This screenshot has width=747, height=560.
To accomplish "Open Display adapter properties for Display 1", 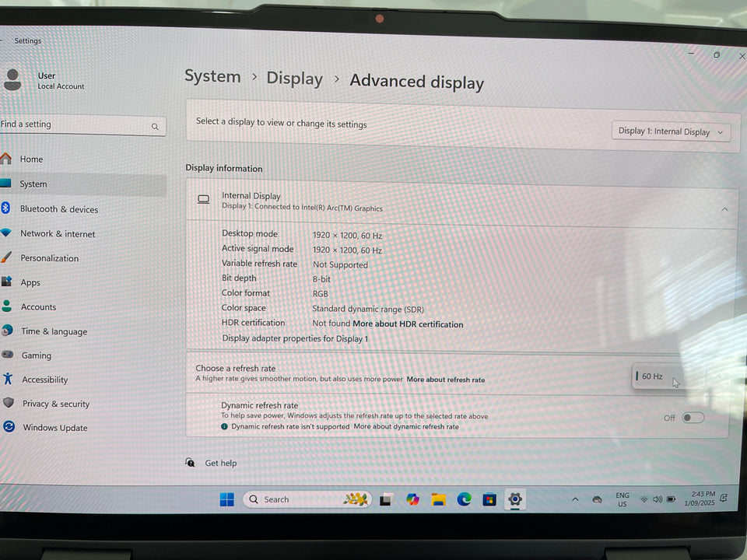I will tap(294, 338).
